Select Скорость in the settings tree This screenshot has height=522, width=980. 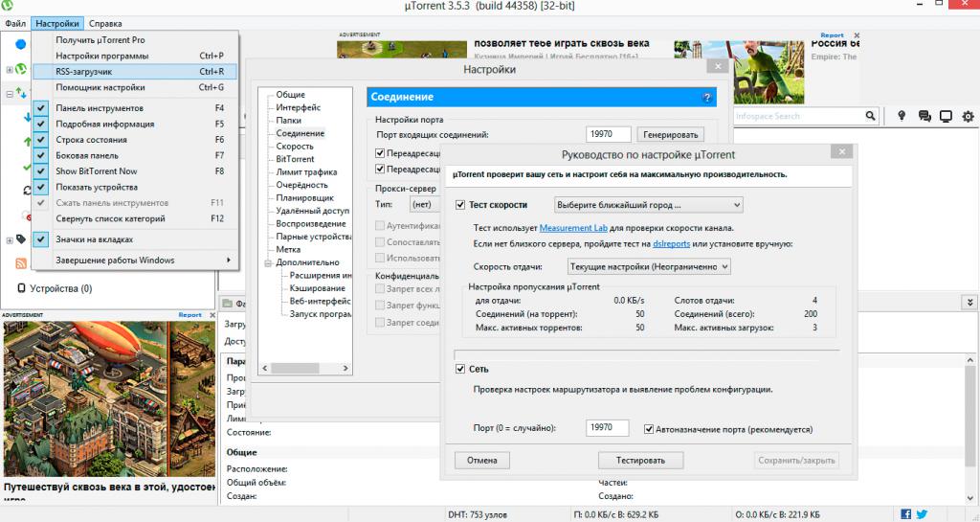[295, 147]
